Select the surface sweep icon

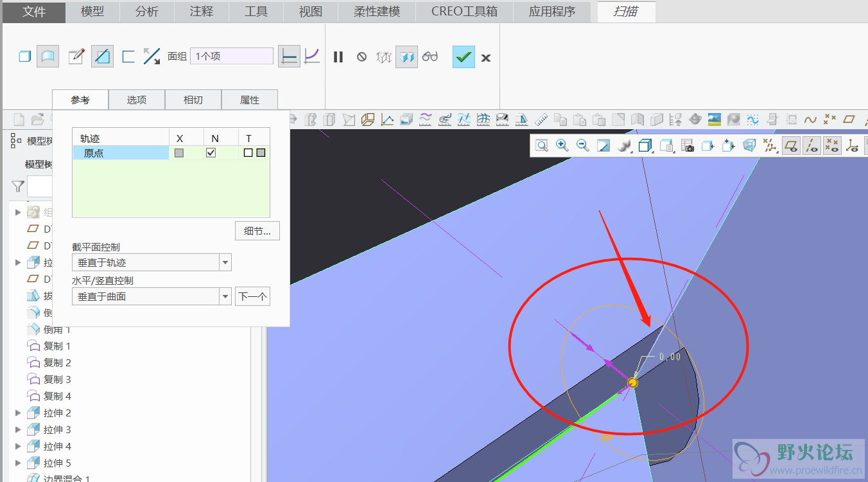(48, 57)
